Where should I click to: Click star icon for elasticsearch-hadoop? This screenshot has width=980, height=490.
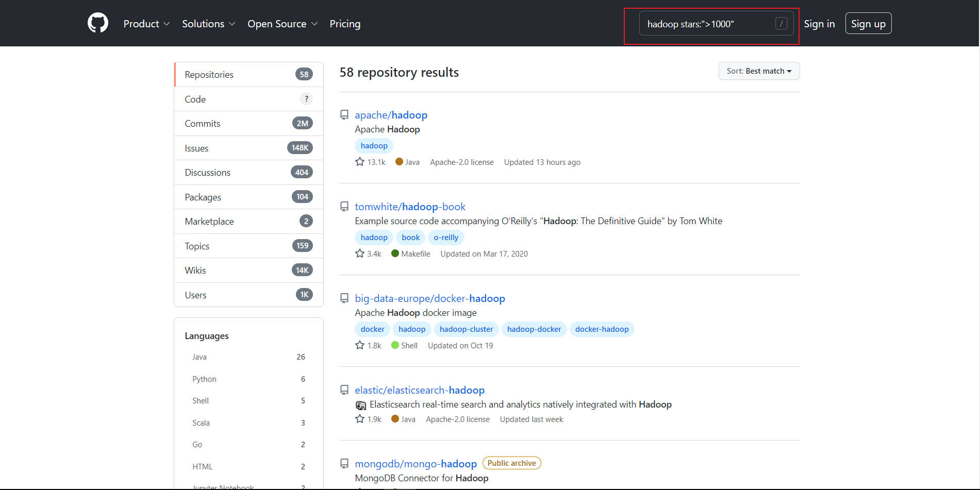pyautogui.click(x=360, y=419)
